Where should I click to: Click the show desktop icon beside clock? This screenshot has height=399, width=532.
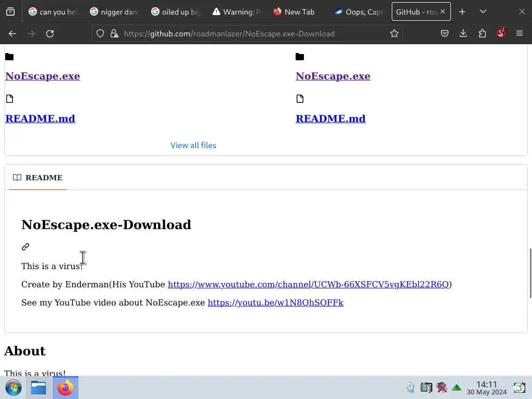520,388
